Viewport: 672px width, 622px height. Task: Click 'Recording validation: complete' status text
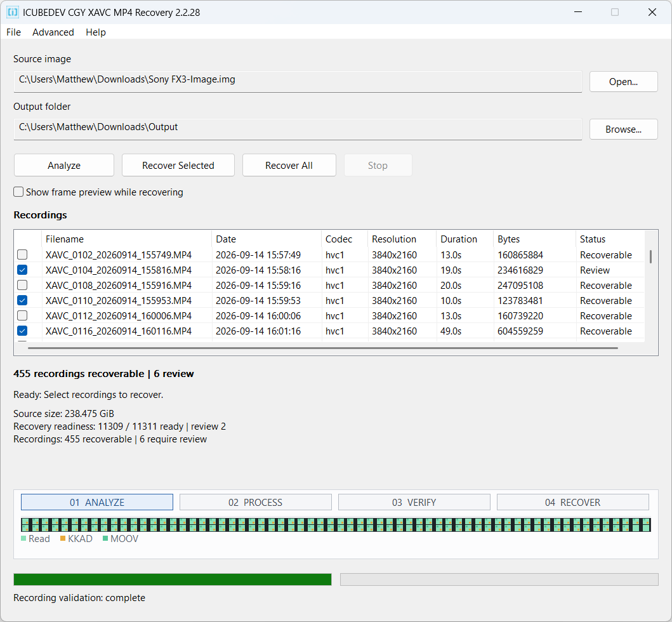tap(79, 598)
